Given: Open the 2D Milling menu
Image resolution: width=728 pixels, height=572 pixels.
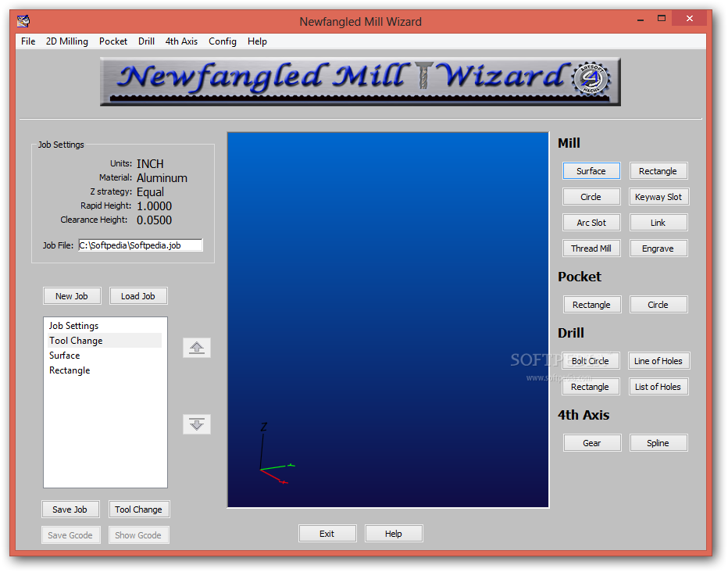Looking at the screenshot, I should 67,41.
